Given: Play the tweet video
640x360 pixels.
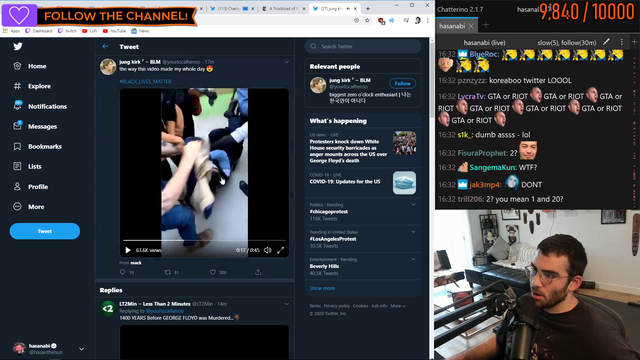Looking at the screenshot, I should [x=128, y=250].
